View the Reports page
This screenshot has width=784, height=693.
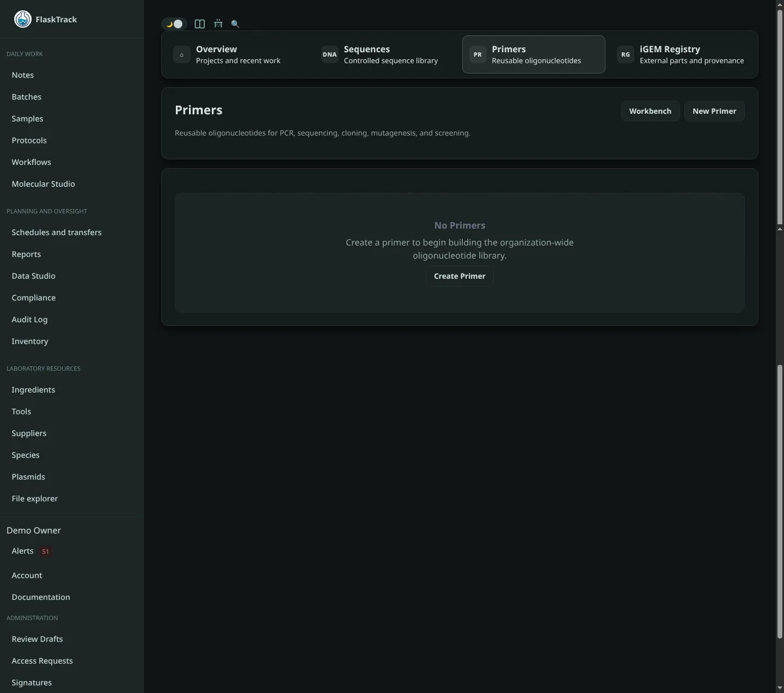[x=72, y=254]
